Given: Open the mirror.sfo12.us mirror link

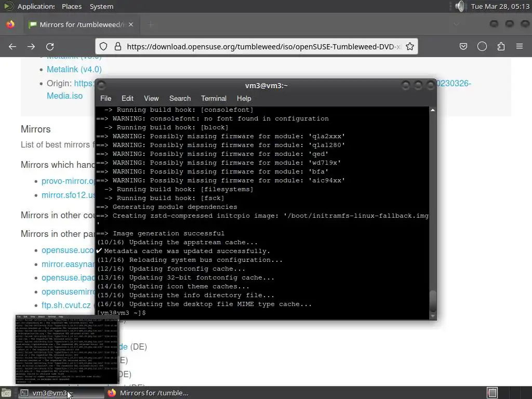Looking at the screenshot, I should click(x=68, y=195).
